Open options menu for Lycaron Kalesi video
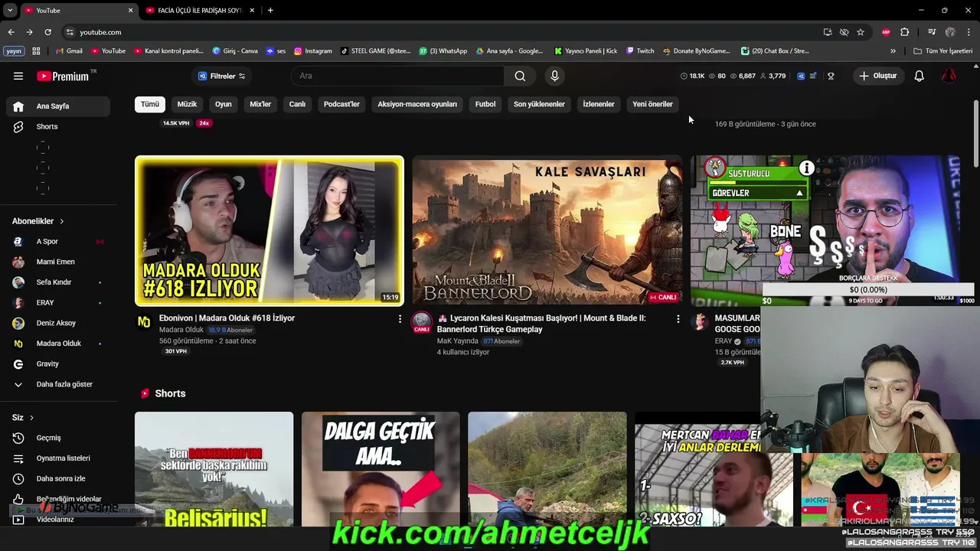Screen dimensions: 980x551 678,318
